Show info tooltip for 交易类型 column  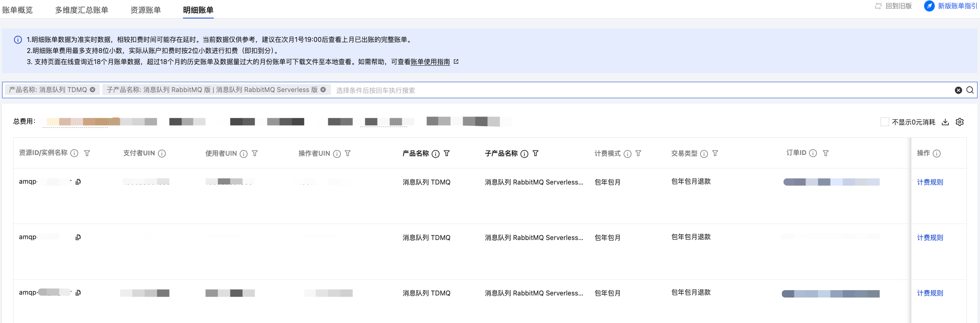(704, 154)
